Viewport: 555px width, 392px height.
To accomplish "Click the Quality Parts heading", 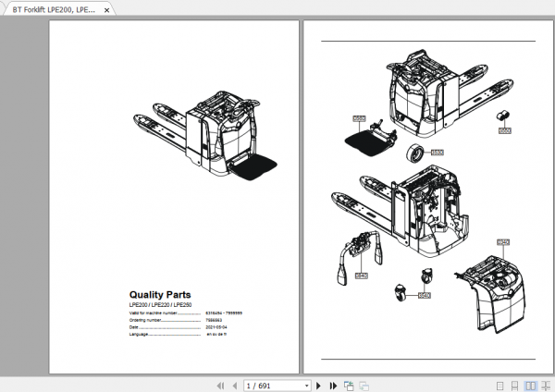I will tap(160, 295).
